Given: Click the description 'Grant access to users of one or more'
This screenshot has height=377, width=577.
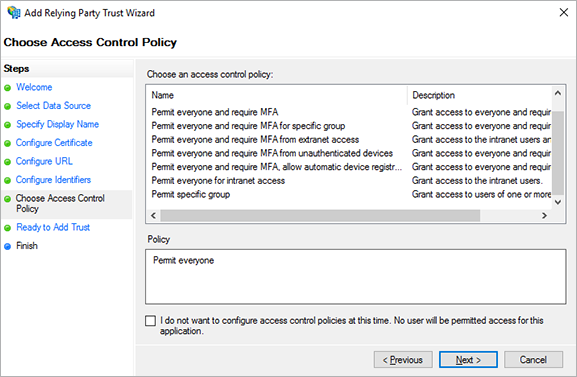Looking at the screenshot, I should click(x=481, y=194).
